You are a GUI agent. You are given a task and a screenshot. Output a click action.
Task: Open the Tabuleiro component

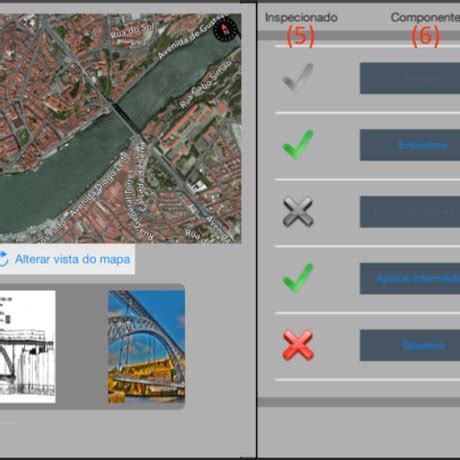point(410,345)
